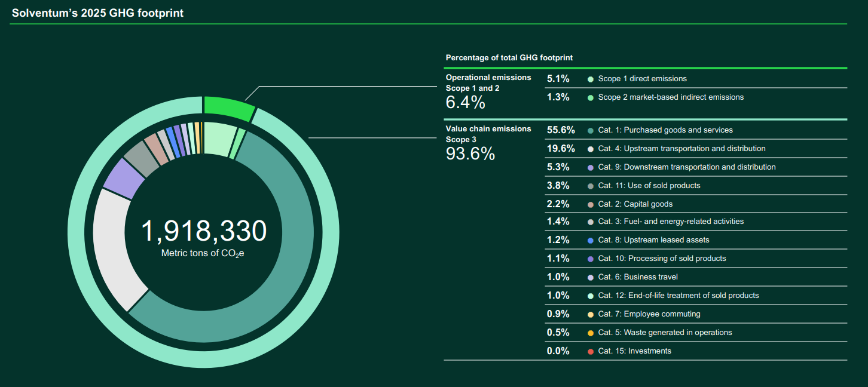
Task: Click the Operational emissions Scope 1 and 2 label
Action: pyautogui.click(x=488, y=82)
